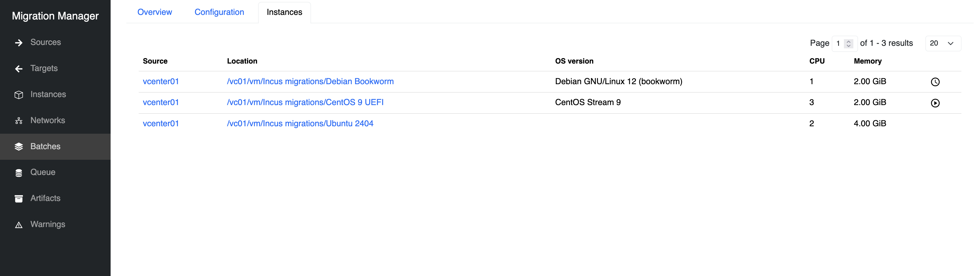The image size is (980, 276).
Task: Open the Configuration tab
Action: click(219, 12)
